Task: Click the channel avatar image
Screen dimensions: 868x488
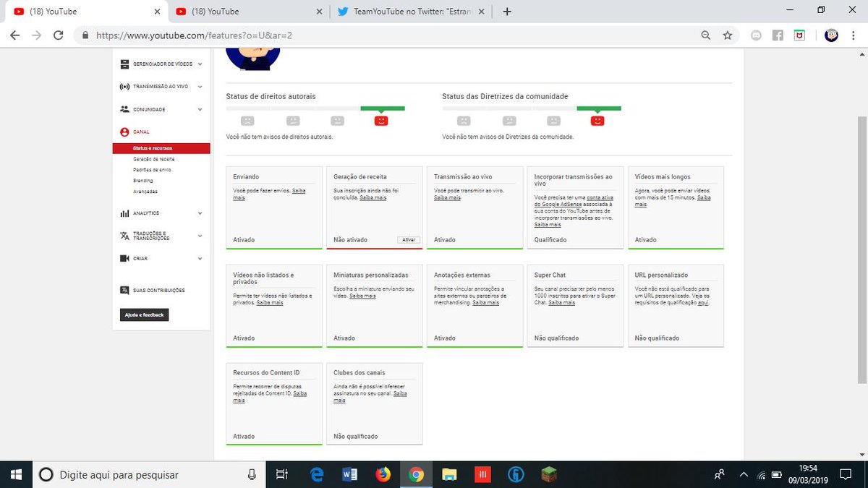Action: [253, 59]
